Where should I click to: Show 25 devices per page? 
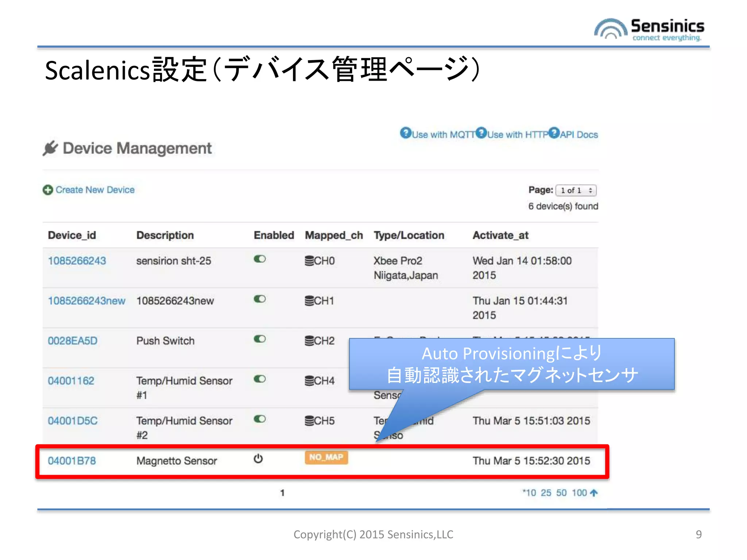click(546, 493)
